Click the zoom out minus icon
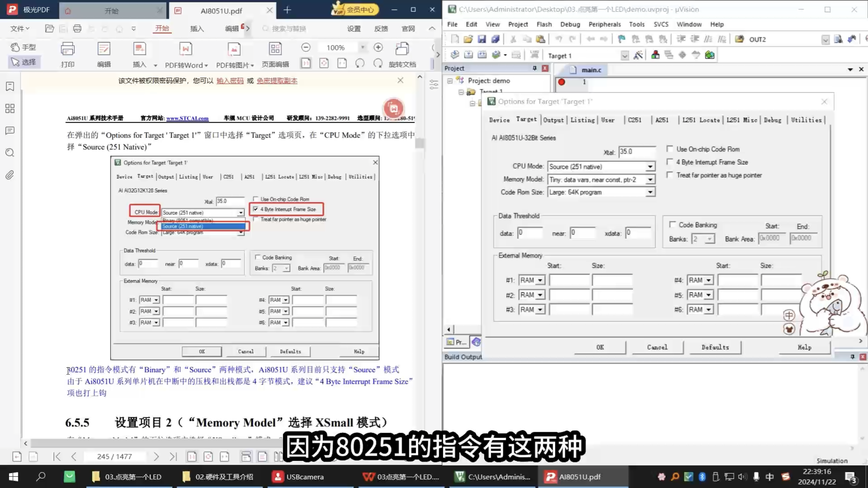Screen dimensions: 868x488 coord(306,48)
